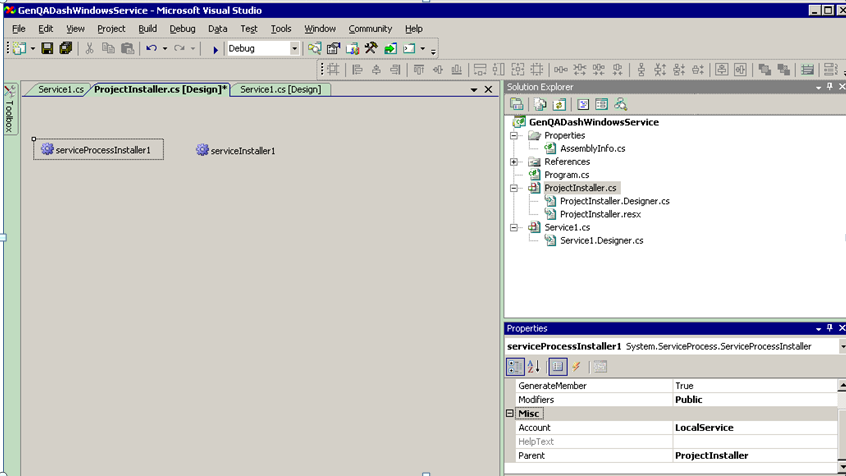This screenshot has height=476, width=846.
Task: Open the New Project dropdown arrow
Action: (x=33, y=49)
